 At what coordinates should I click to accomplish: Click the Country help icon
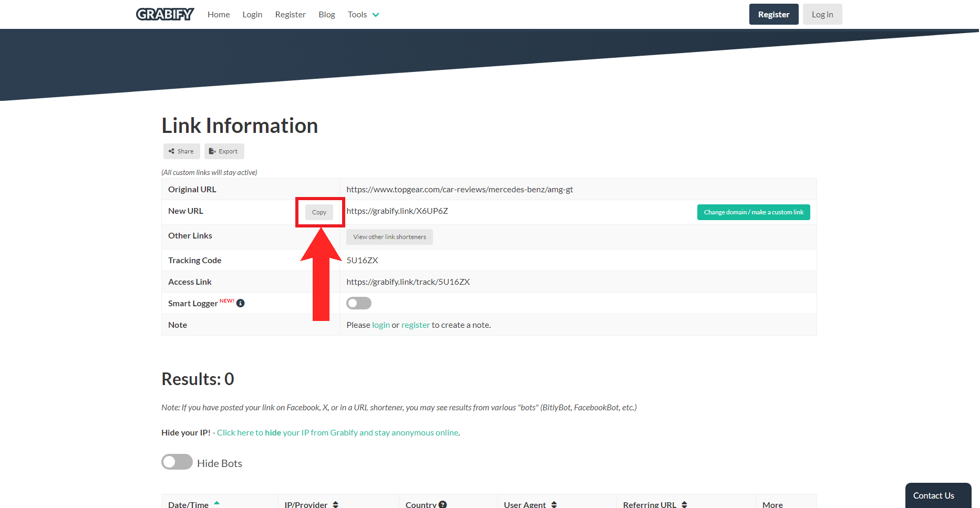pyautogui.click(x=443, y=504)
